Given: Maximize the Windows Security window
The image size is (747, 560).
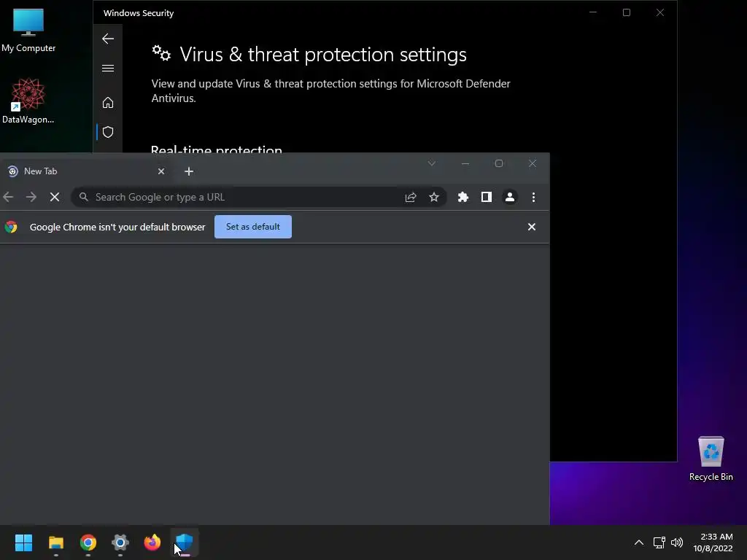Looking at the screenshot, I should pyautogui.click(x=627, y=12).
